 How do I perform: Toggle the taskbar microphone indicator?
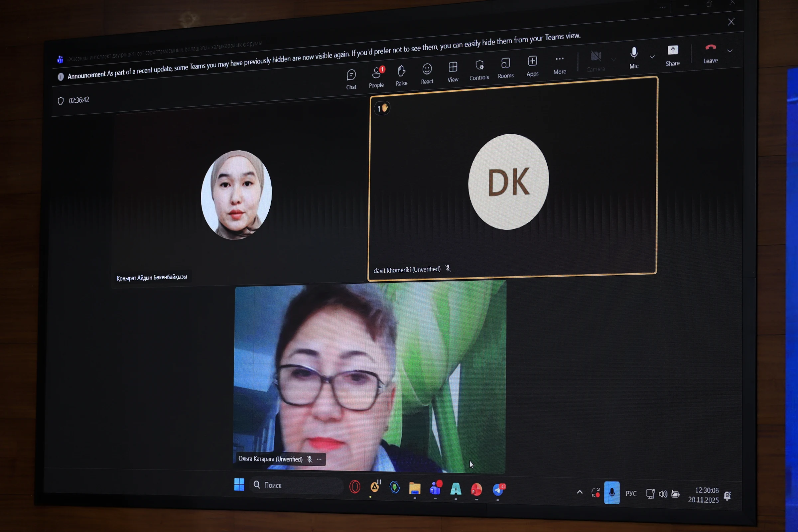[x=612, y=493]
